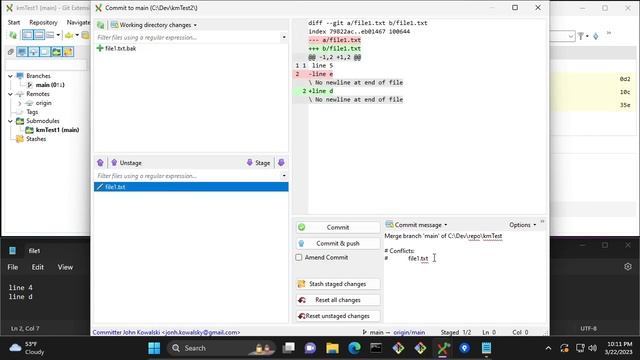640x360 pixels.
Task: Click the main branch name in the status bar
Action: (x=376, y=332)
